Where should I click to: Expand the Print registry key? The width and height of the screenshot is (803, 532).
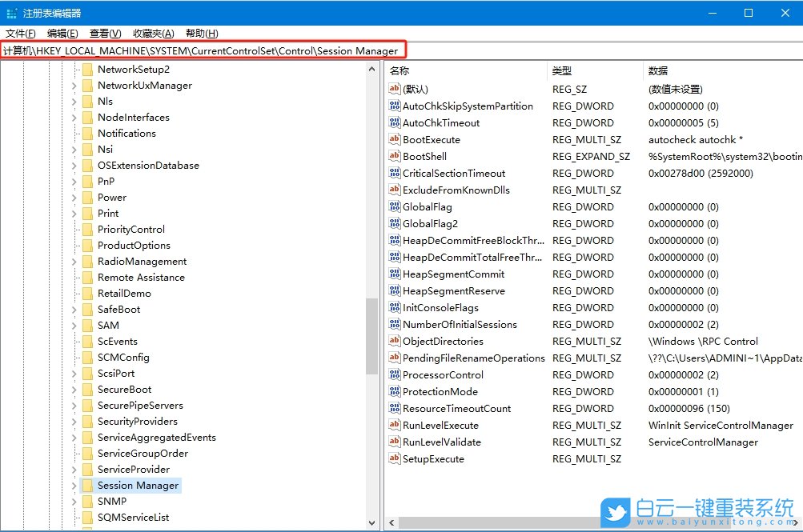(74, 213)
